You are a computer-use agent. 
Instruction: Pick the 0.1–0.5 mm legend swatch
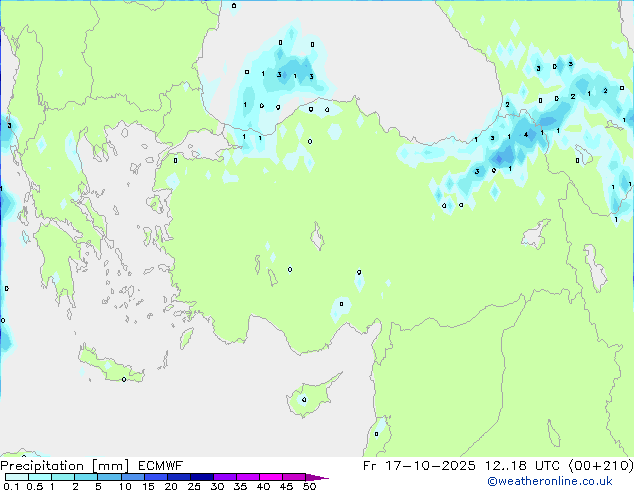click(x=17, y=477)
